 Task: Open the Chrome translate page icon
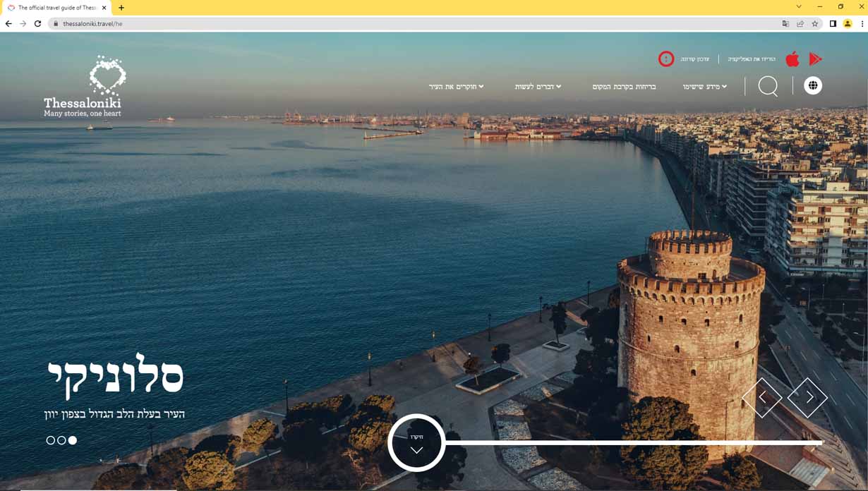click(785, 23)
